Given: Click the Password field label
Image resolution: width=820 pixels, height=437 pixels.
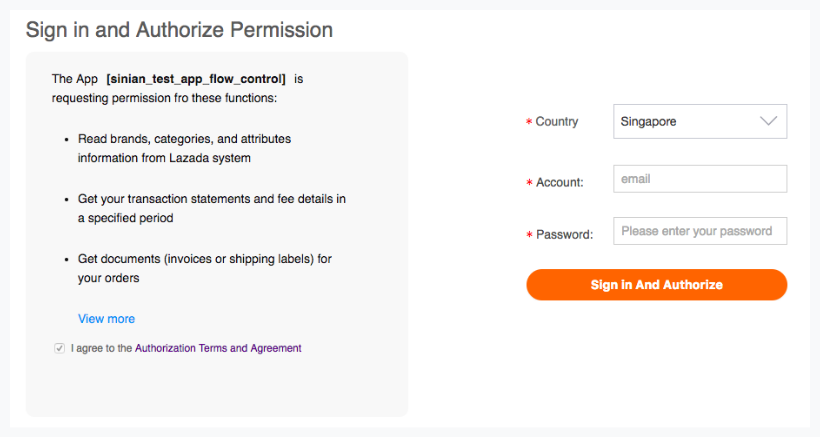Looking at the screenshot, I should [564, 235].
